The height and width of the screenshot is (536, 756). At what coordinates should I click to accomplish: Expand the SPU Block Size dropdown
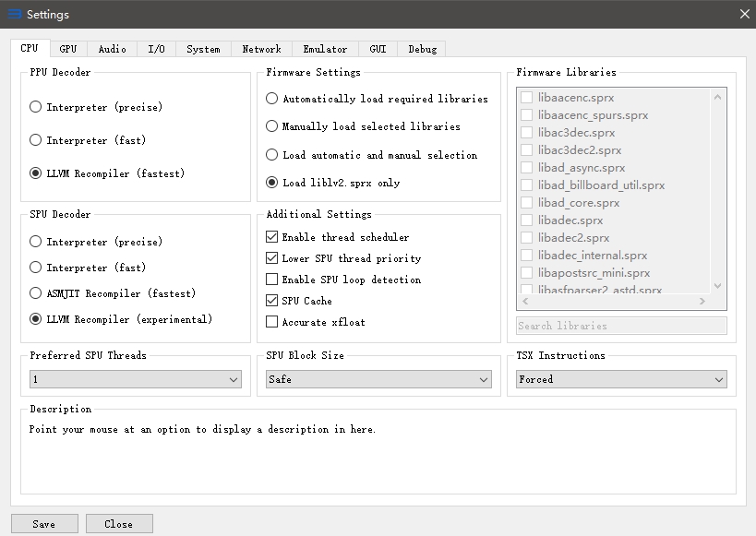[x=378, y=379]
